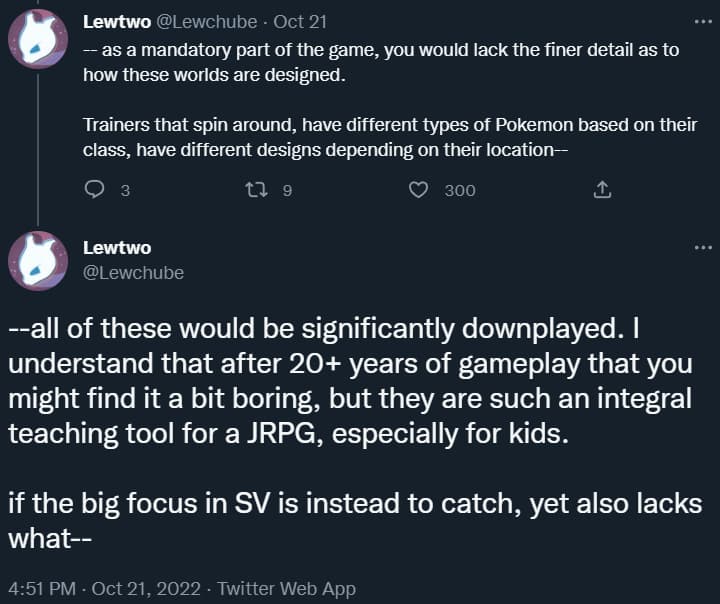The image size is (720, 604).
Task: Open three-dot menu on main tweet
Action: click(703, 248)
